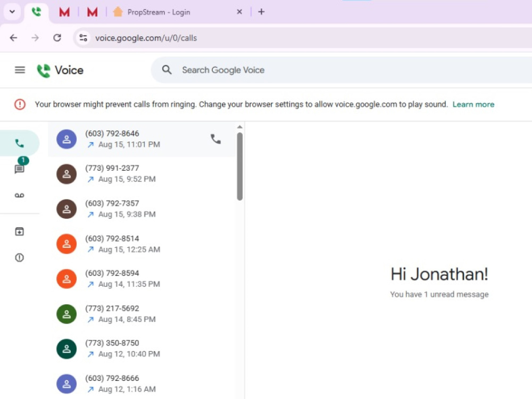Click the Aug 15, 9:52 PM timestamp
Image resolution: width=532 pixels, height=399 pixels.
point(127,179)
